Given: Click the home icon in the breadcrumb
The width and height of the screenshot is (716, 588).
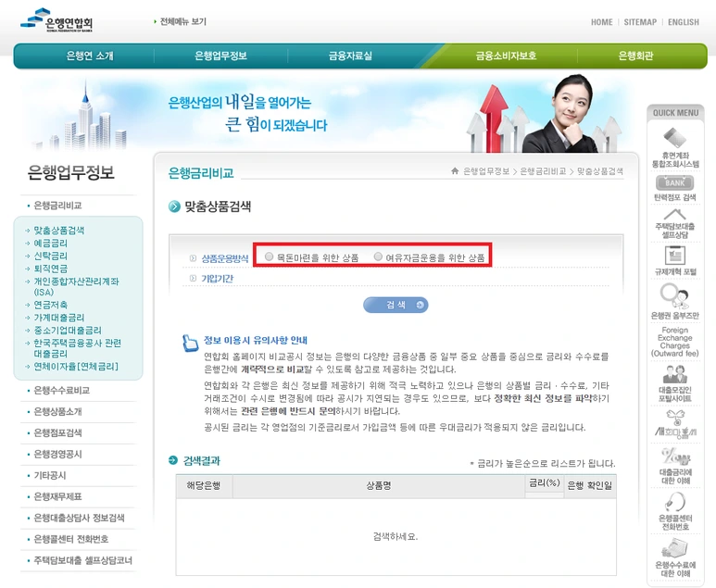Looking at the screenshot, I should pos(455,170).
